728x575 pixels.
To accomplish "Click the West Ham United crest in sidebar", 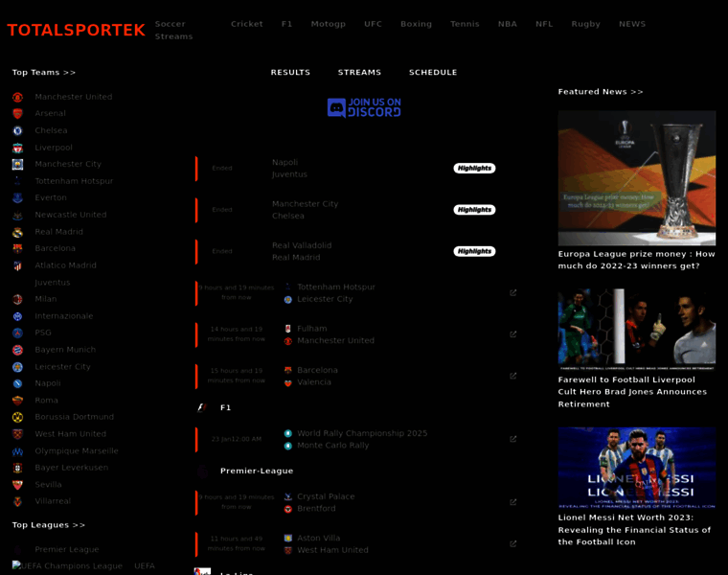I will tap(17, 434).
